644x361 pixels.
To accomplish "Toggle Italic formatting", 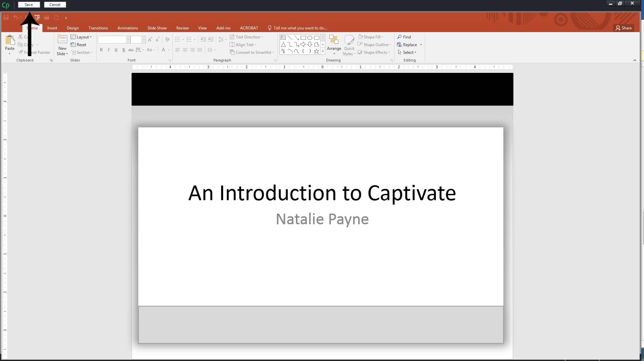I will (x=109, y=50).
